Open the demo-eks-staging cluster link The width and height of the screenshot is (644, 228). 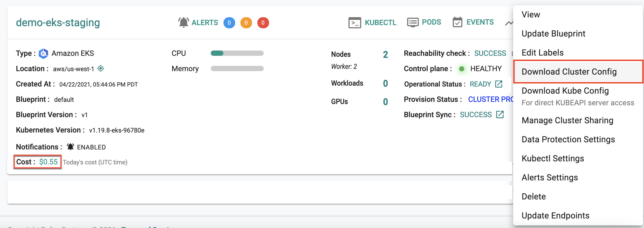(58, 23)
